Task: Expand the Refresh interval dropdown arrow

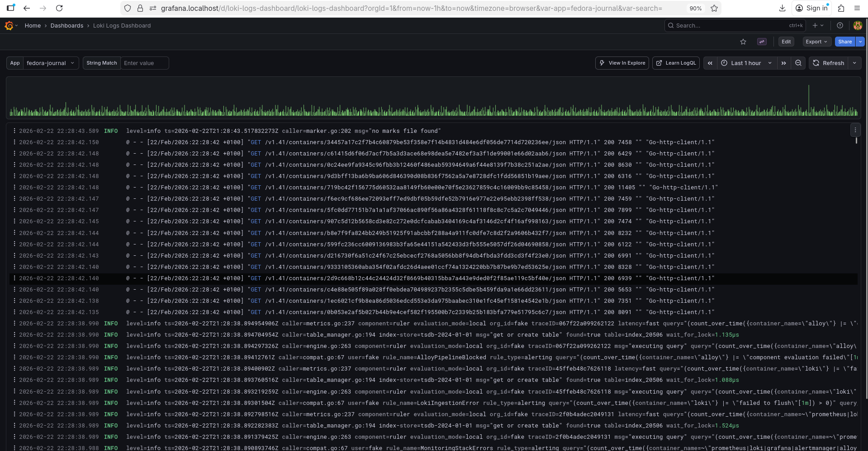Action: 854,63
